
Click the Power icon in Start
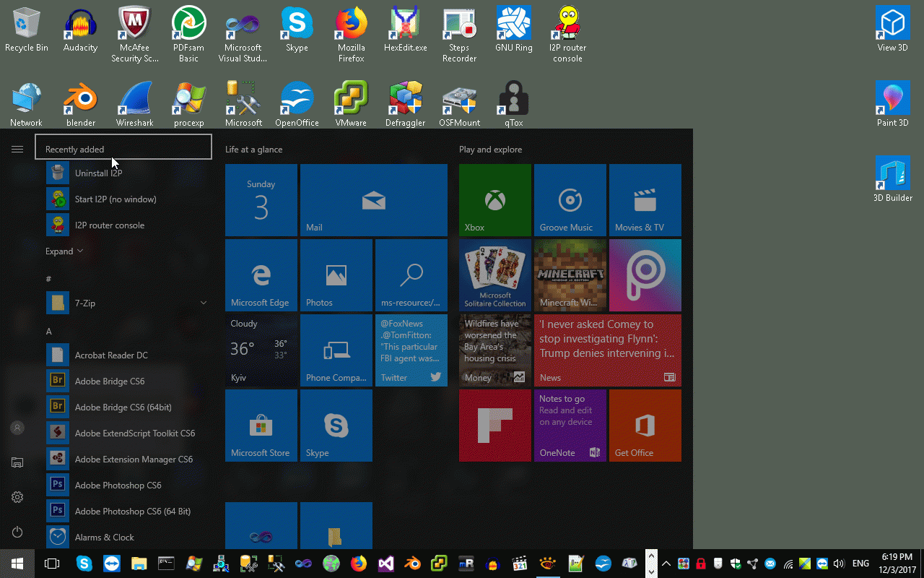17,532
